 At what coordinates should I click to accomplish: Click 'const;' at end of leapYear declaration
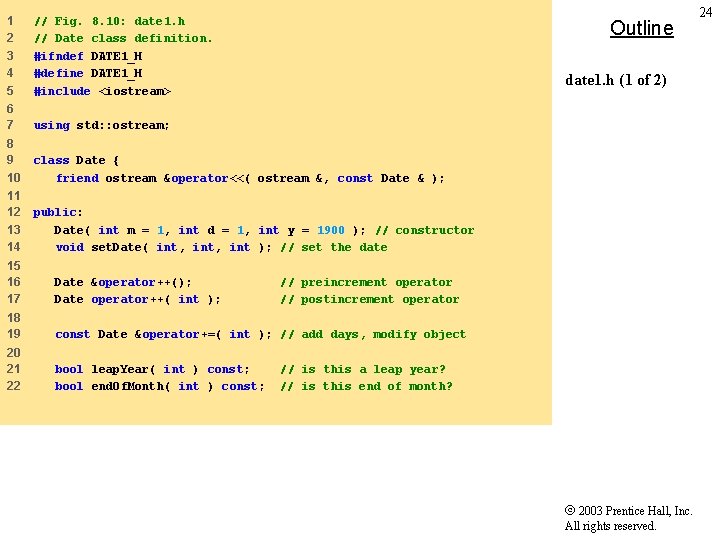[x=228, y=369]
